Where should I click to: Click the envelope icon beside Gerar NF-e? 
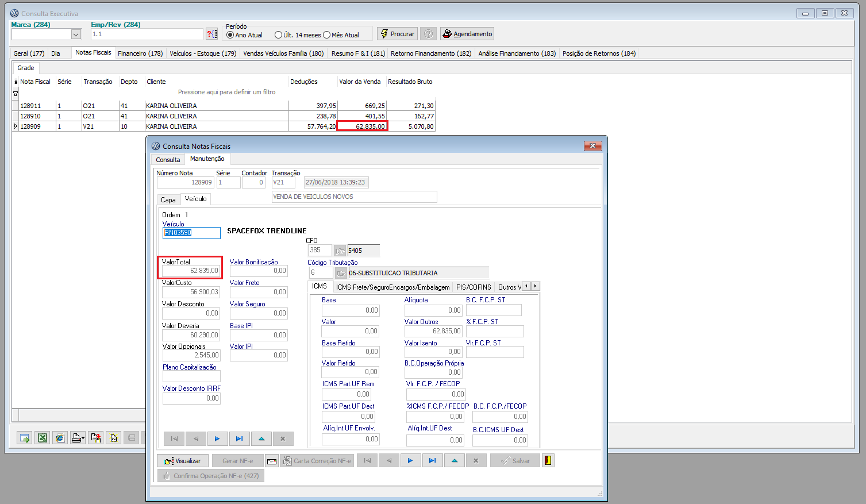(272, 461)
